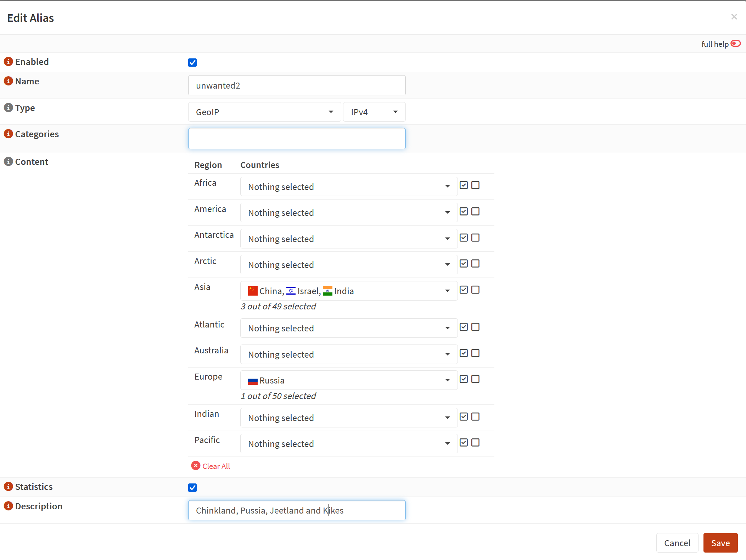746x560 pixels.
Task: Click the Name input field
Action: click(x=297, y=85)
